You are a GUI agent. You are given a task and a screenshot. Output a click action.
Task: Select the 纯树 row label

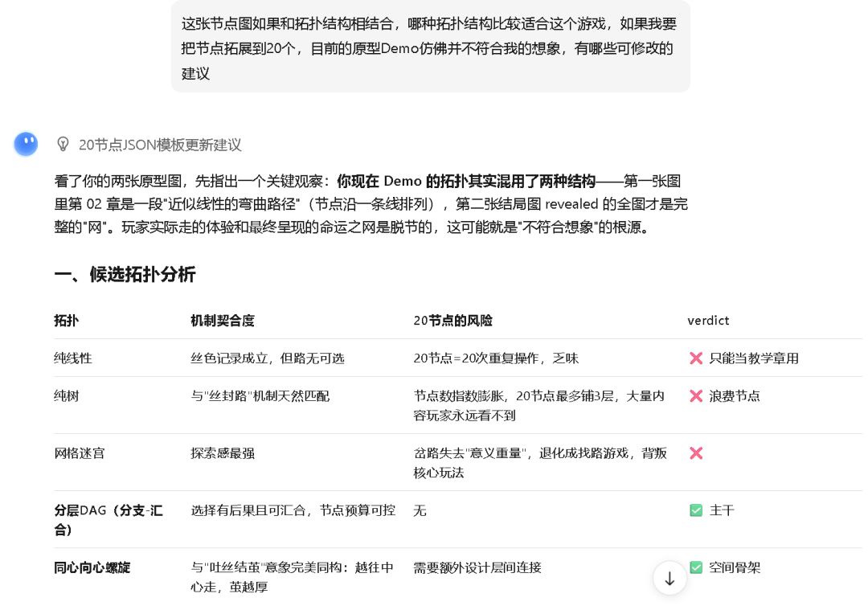tap(67, 395)
